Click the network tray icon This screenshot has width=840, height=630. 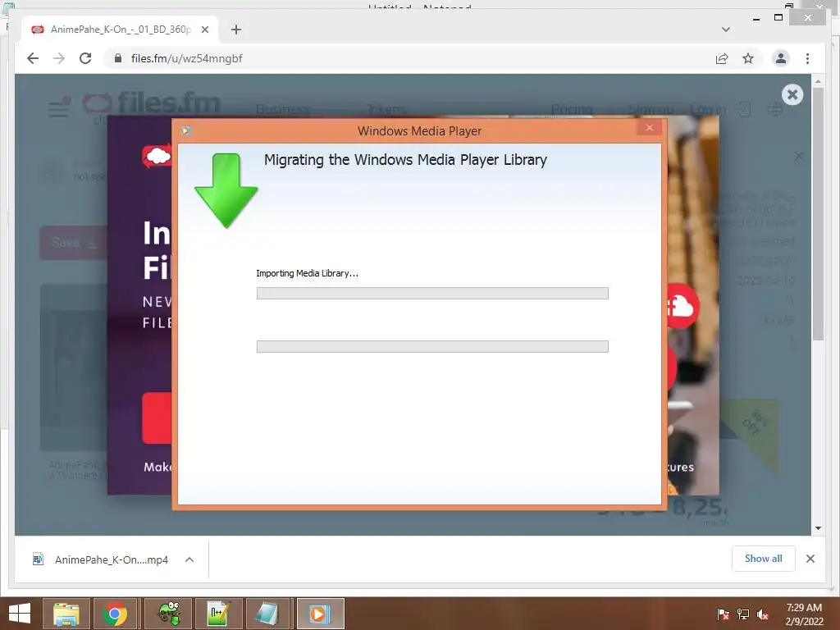pyautogui.click(x=743, y=614)
